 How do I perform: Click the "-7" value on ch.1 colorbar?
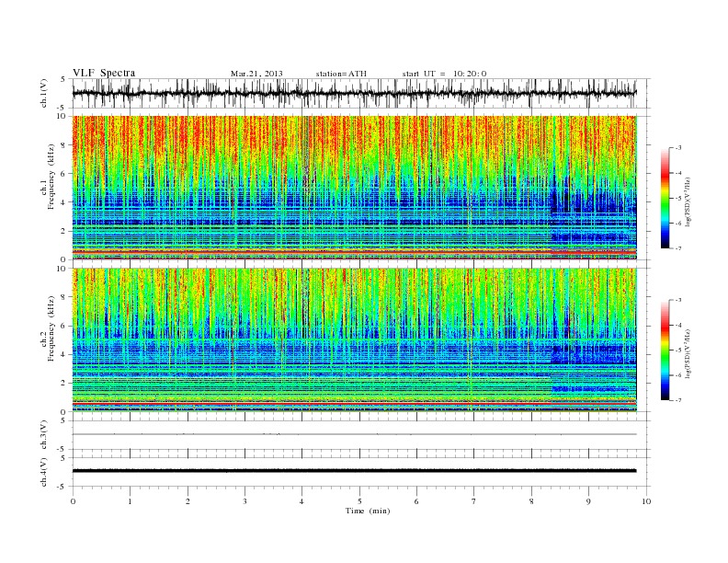coord(677,249)
